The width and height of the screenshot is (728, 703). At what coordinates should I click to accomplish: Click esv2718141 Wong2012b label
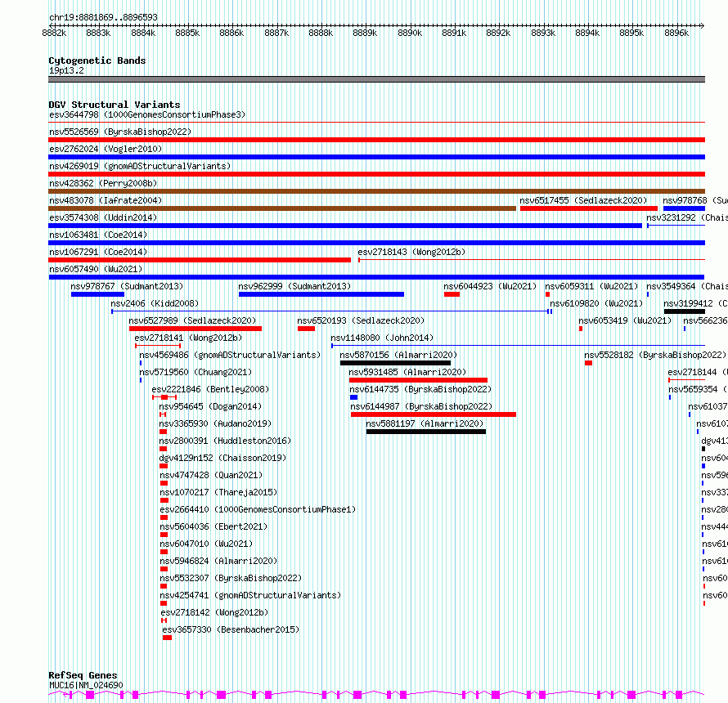188,338
